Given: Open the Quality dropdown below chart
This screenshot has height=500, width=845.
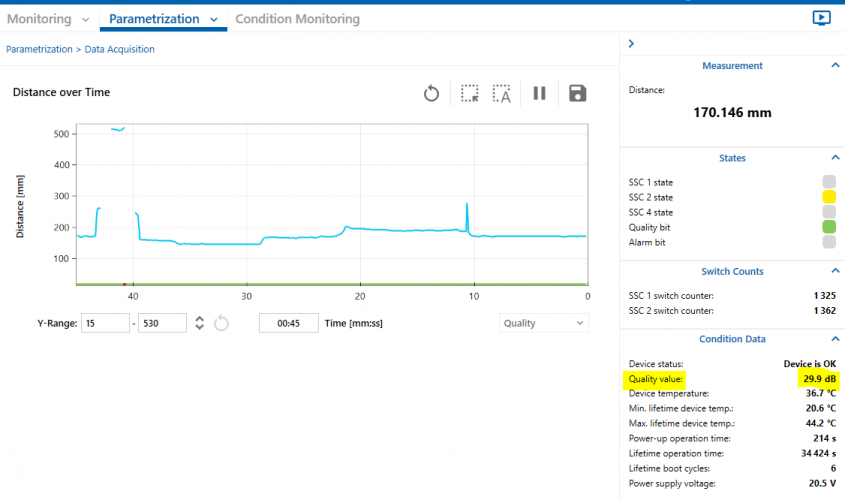Looking at the screenshot, I should (543, 323).
